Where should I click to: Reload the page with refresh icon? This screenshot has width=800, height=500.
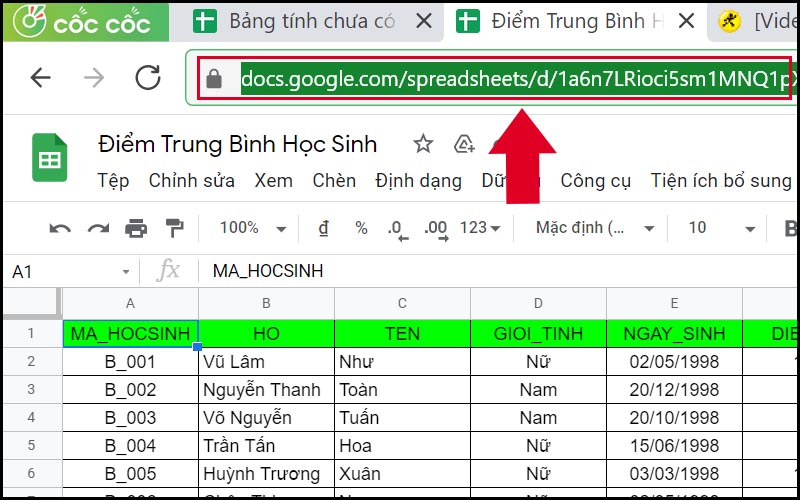point(148,78)
